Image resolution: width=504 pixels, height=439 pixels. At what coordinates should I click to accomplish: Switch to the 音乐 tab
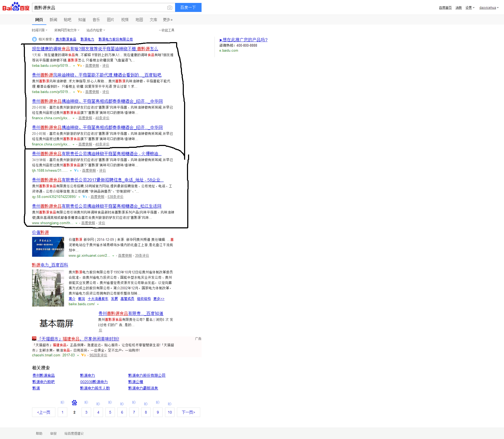coord(96,20)
